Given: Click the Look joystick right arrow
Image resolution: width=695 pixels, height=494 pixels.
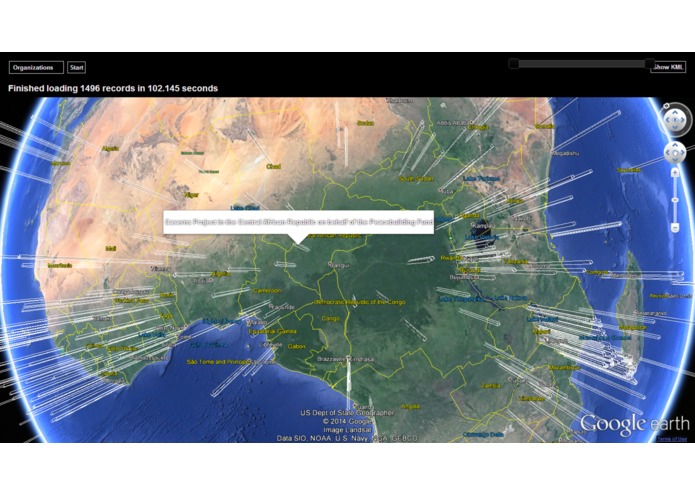Looking at the screenshot, I should click(x=683, y=120).
